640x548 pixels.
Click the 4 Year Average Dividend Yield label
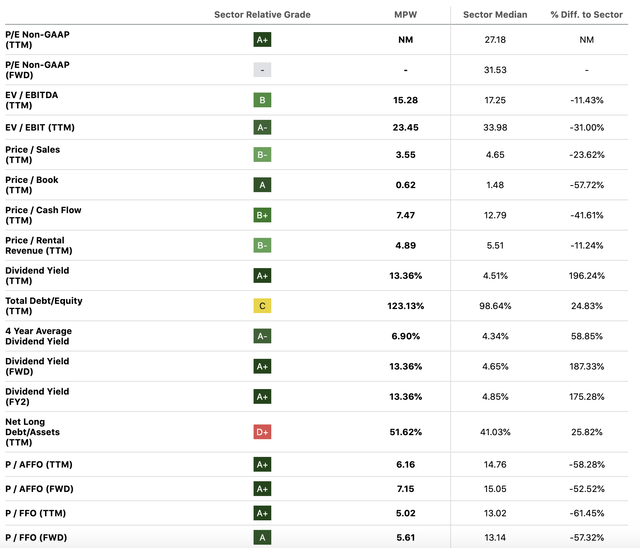[38, 336]
